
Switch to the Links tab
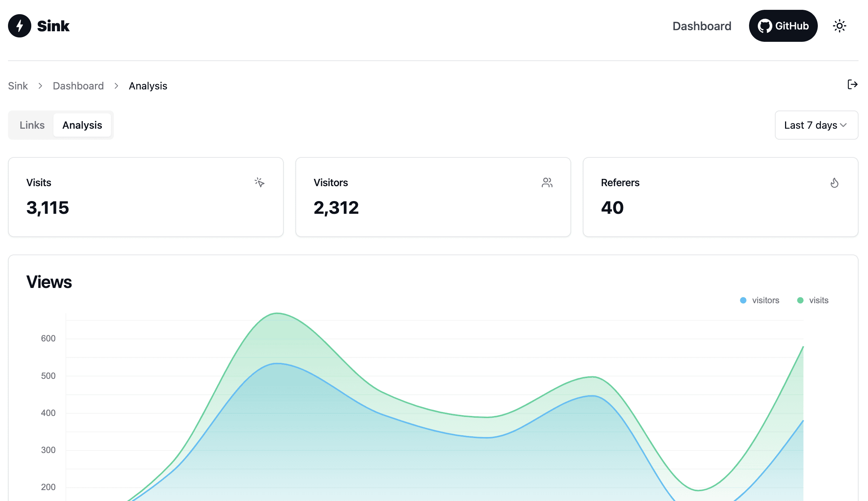pos(32,125)
